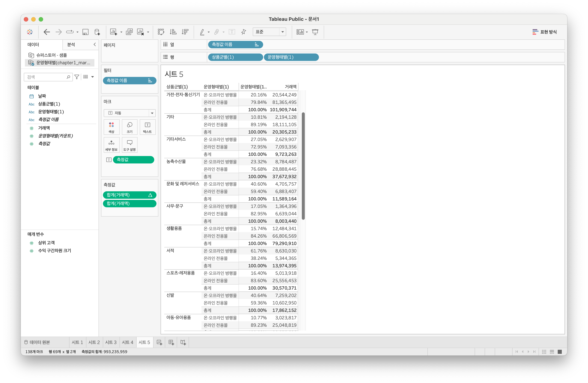
Task: Click the 검색 field search box
Action: [46, 77]
